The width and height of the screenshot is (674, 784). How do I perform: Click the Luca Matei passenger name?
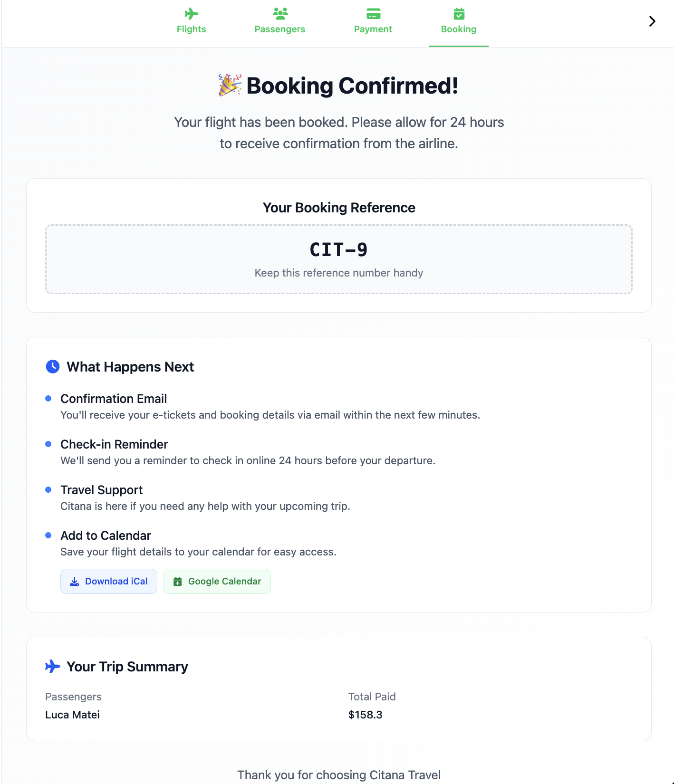click(x=72, y=715)
